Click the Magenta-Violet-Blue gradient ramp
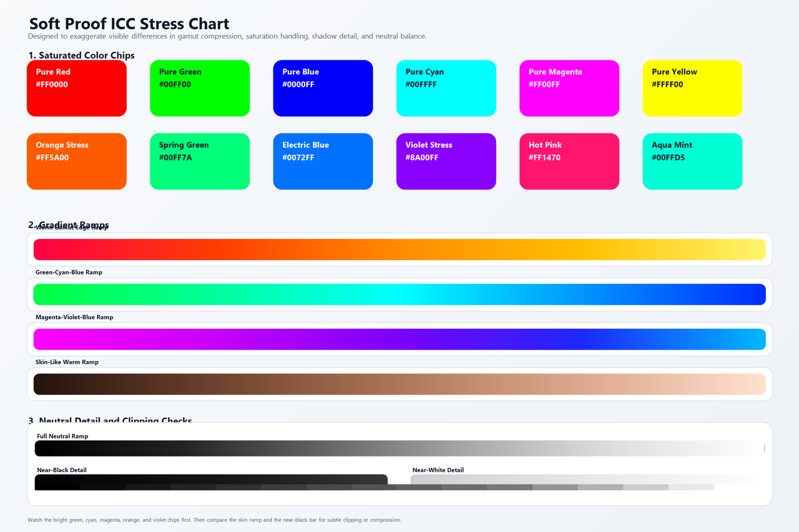 click(399, 339)
